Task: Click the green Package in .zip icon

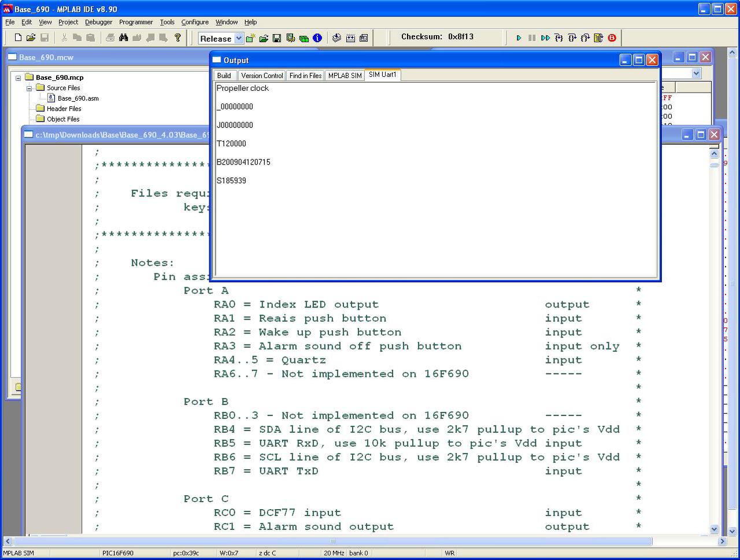Action: tap(304, 38)
